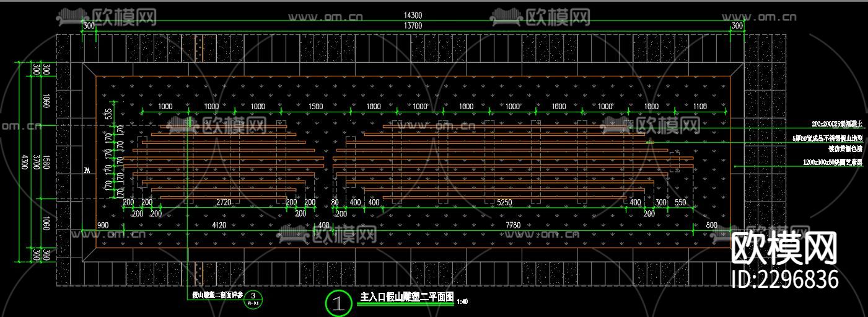Select the 800 dimension text
This screenshot has width=868, height=317.
click(x=711, y=225)
